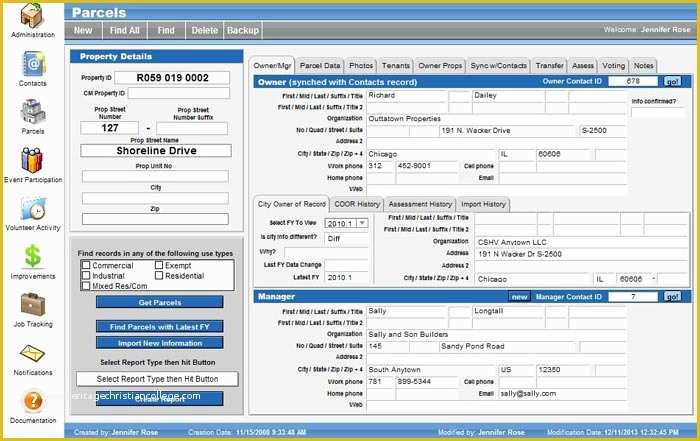Click the Find toolbar button
This screenshot has height=441, width=700.
click(166, 30)
